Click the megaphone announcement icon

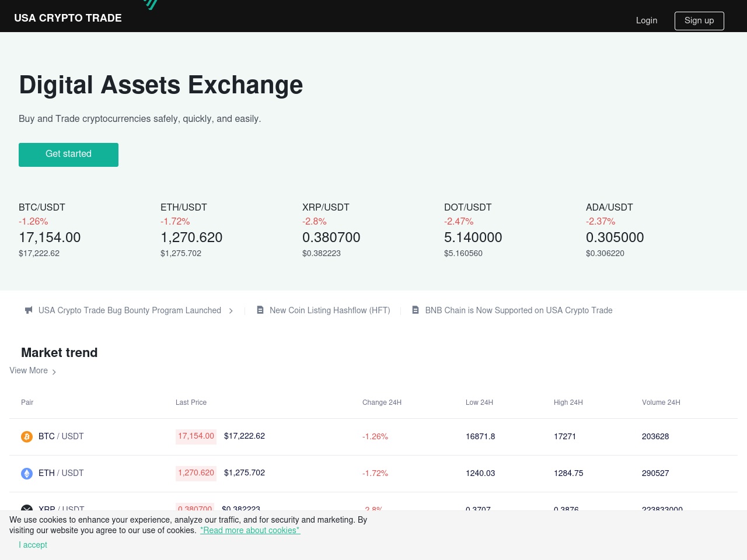[x=29, y=310]
